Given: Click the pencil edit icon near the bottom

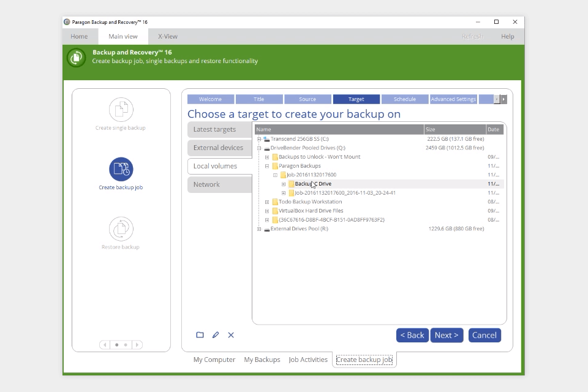Looking at the screenshot, I should [216, 335].
